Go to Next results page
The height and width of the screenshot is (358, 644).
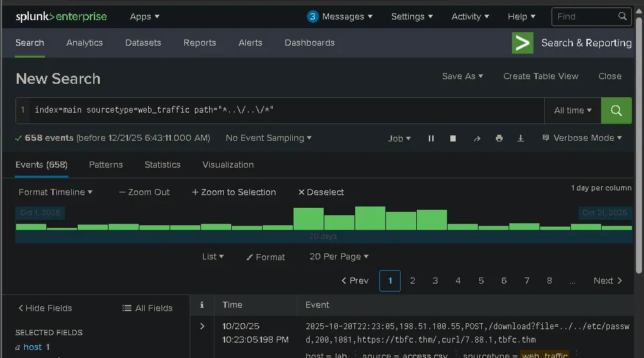(607, 280)
